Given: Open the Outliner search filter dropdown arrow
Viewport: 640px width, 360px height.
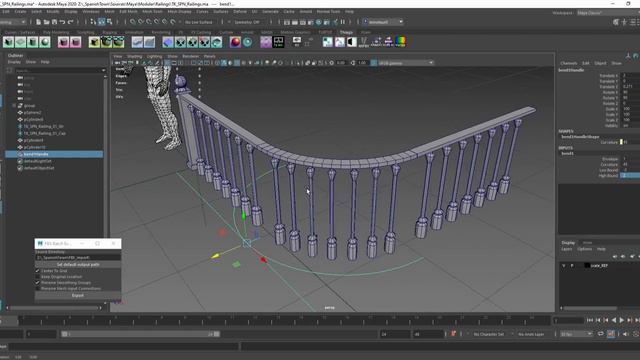Looking at the screenshot, I should [103, 71].
